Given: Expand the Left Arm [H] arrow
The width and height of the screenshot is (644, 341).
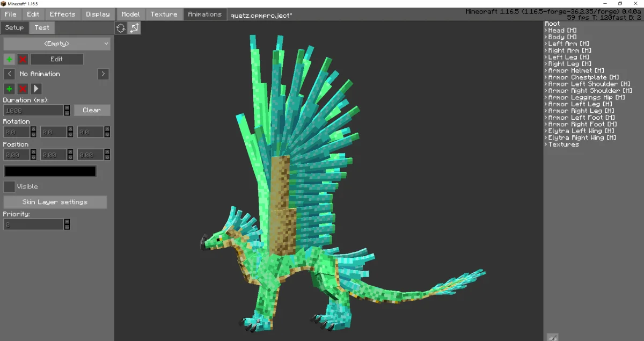Looking at the screenshot, I should pos(546,44).
